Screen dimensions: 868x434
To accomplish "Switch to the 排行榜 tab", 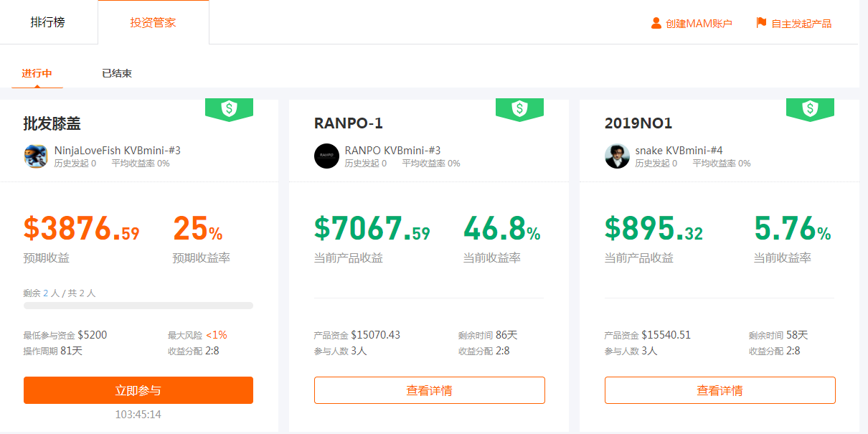I will pos(48,22).
